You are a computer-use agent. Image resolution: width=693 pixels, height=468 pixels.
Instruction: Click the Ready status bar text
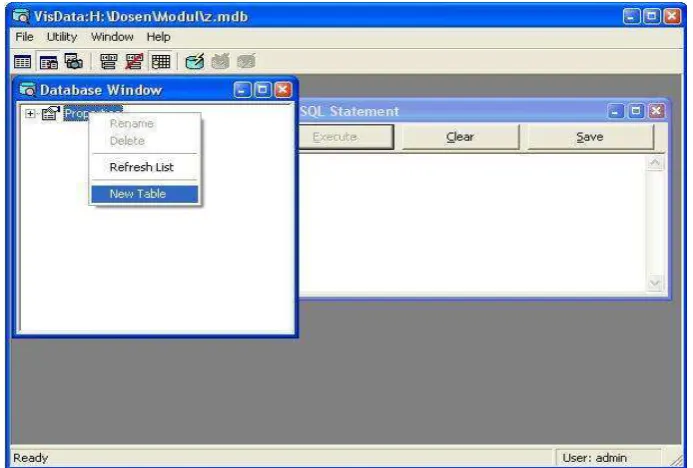tap(30, 458)
